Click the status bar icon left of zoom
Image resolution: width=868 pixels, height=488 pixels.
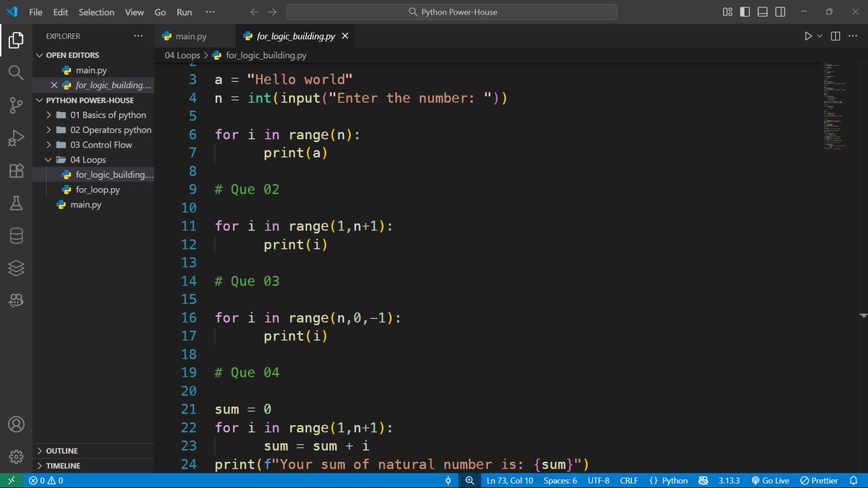coord(448,481)
